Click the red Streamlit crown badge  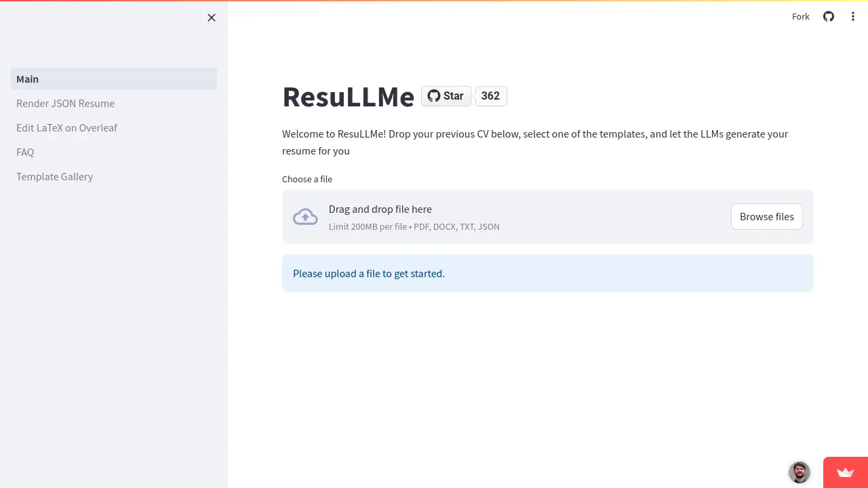846,472
